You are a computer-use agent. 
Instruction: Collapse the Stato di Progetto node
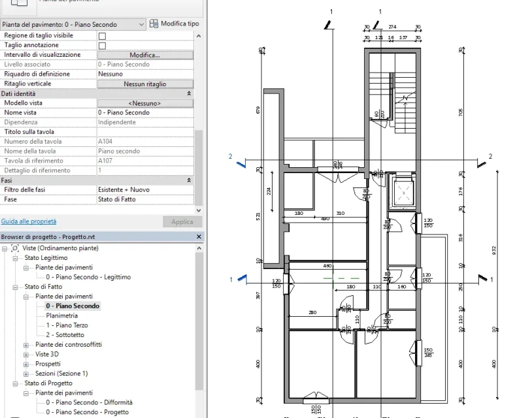point(15,384)
